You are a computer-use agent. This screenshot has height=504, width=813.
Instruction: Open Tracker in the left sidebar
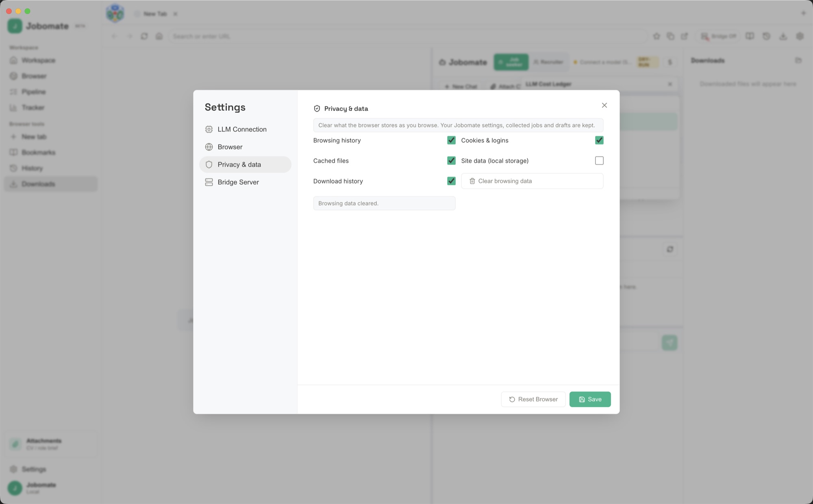(51, 108)
